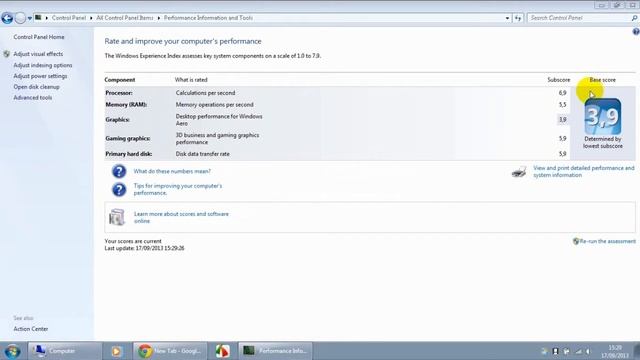Expand arrow after Control Panel breadcrumb
This screenshot has width=640, height=360.
(x=91, y=18)
